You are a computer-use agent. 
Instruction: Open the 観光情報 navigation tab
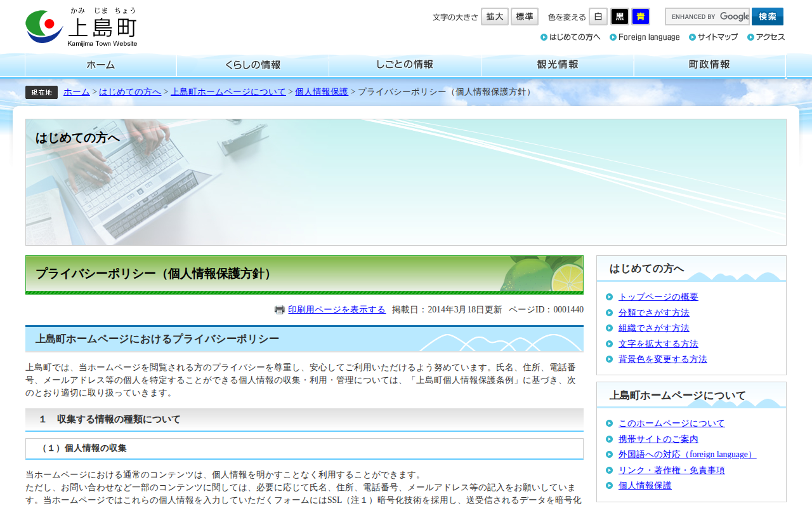point(558,65)
